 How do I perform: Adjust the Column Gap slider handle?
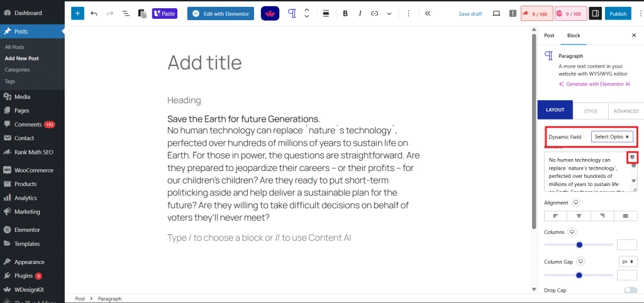tap(579, 275)
